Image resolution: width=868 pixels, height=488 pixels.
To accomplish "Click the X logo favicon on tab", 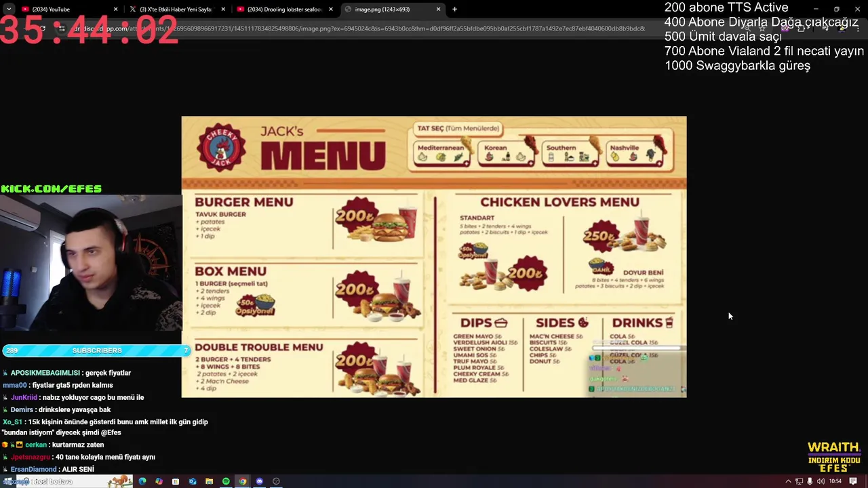I will coord(133,9).
